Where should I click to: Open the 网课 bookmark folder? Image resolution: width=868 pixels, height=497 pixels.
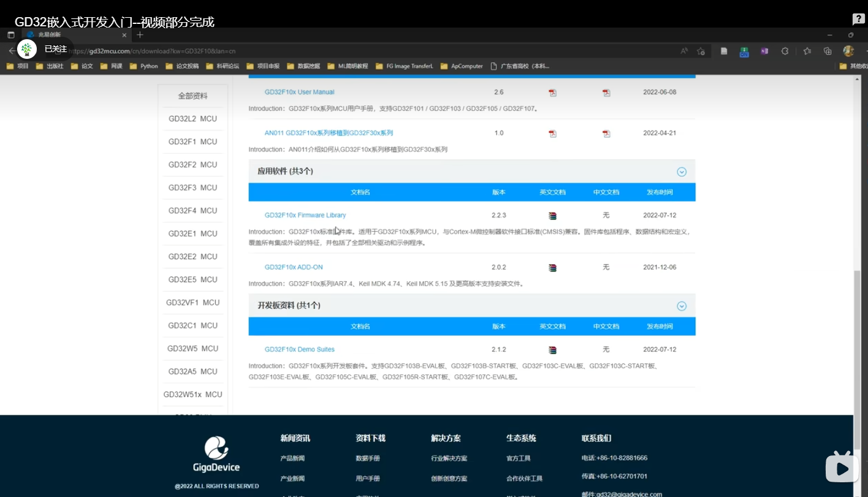point(112,66)
